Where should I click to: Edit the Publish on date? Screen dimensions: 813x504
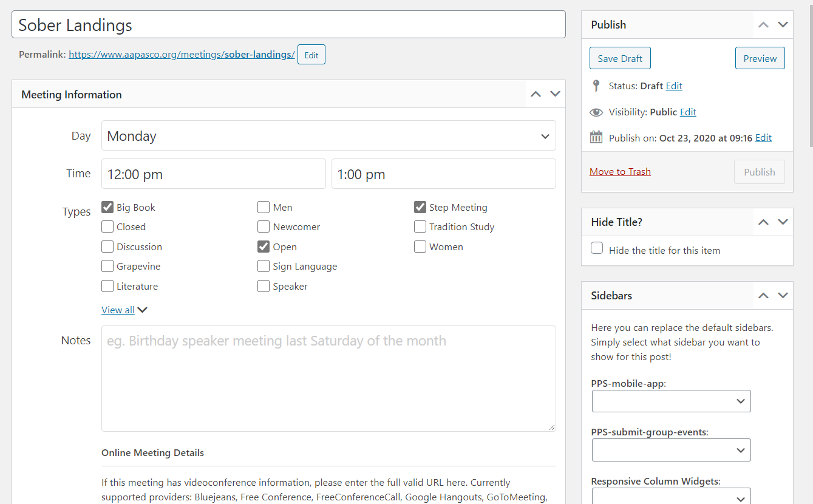763,138
